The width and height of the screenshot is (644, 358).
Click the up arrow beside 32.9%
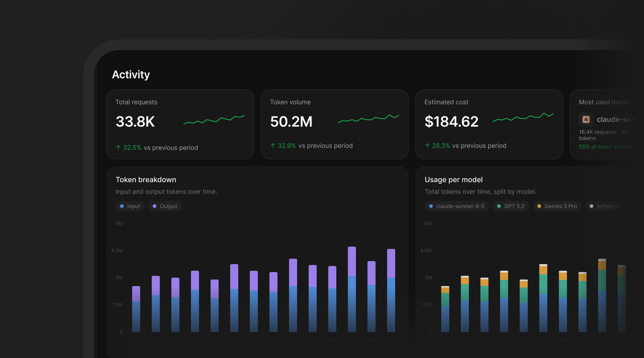click(273, 146)
